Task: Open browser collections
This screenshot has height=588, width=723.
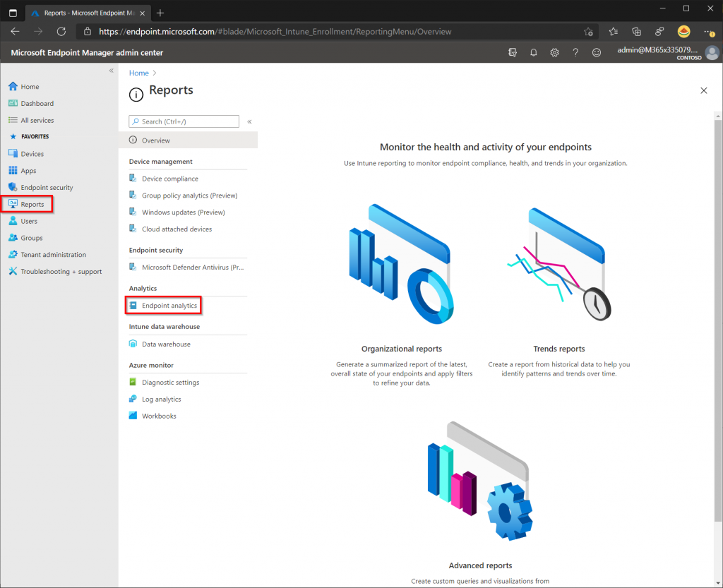Action: 636,32
